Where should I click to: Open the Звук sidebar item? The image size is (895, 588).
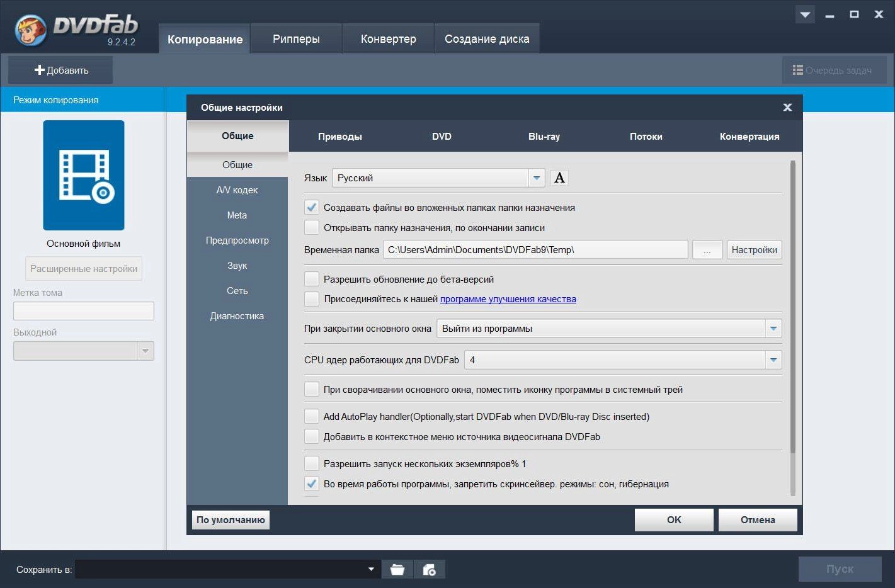click(x=237, y=265)
